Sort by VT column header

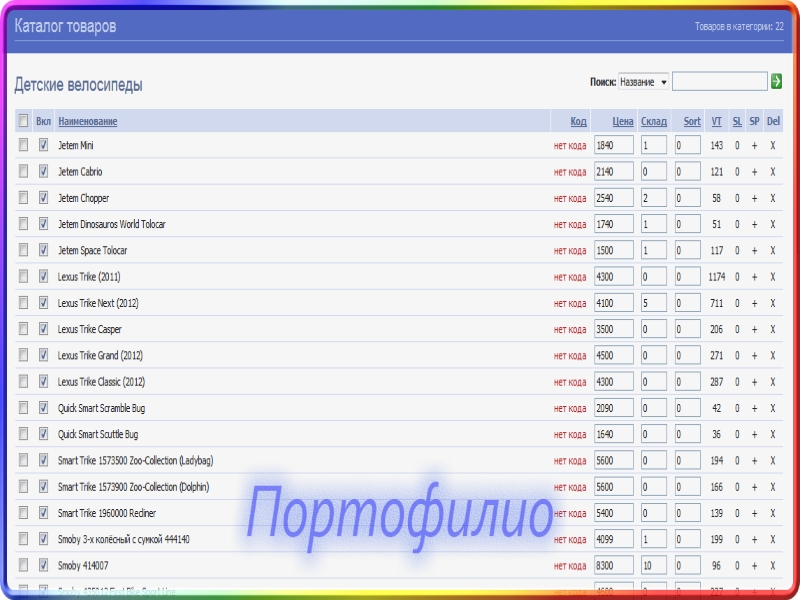coord(716,121)
